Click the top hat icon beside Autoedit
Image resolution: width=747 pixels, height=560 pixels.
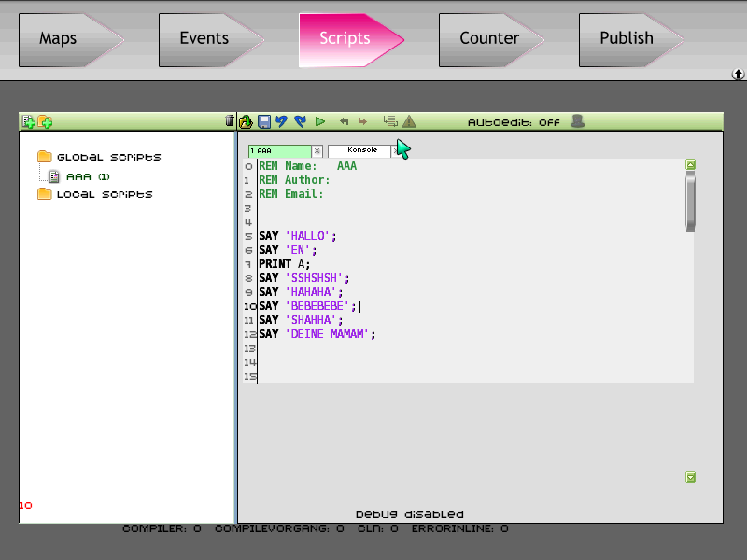click(x=577, y=121)
